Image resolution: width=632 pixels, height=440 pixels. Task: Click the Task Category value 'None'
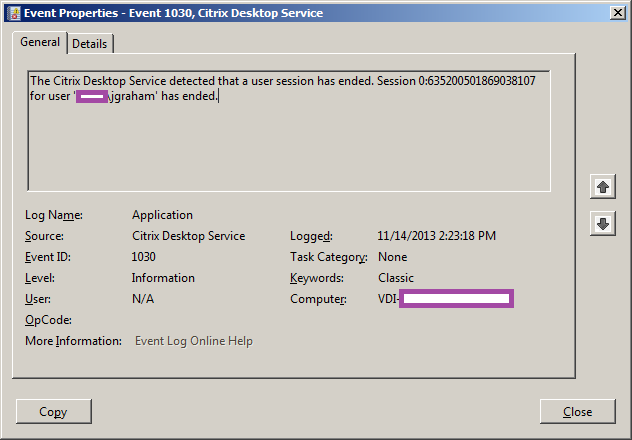coord(392,257)
